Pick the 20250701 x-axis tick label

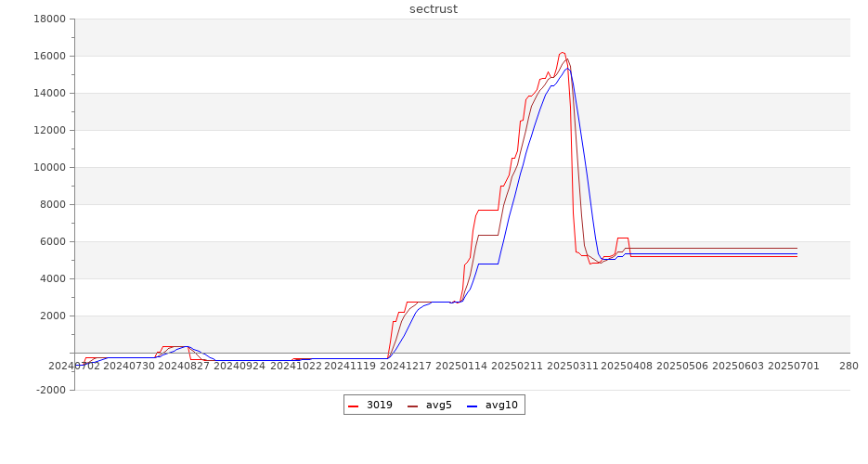(794, 366)
